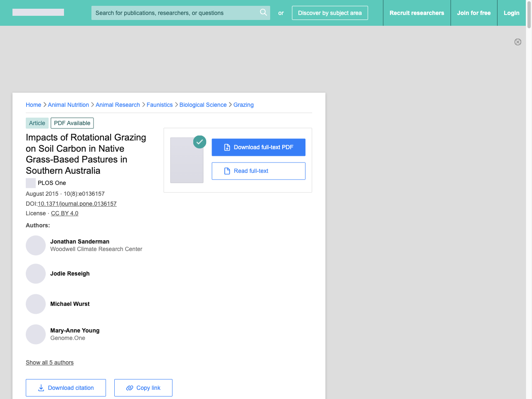Open Jonathan Sanderman's profile avatar

(36, 245)
